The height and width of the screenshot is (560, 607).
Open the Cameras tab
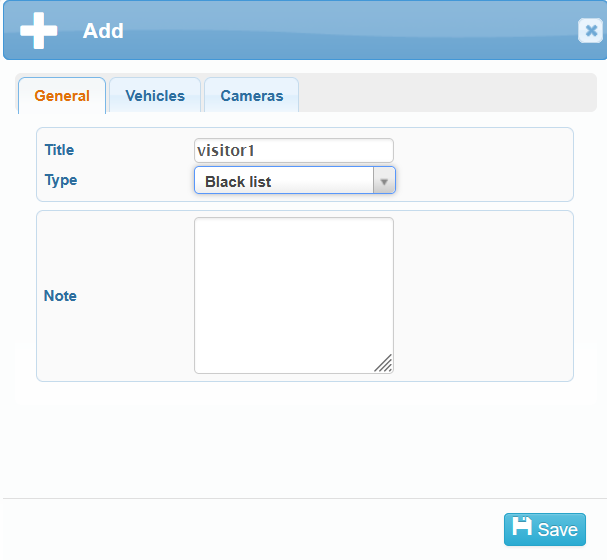251,96
